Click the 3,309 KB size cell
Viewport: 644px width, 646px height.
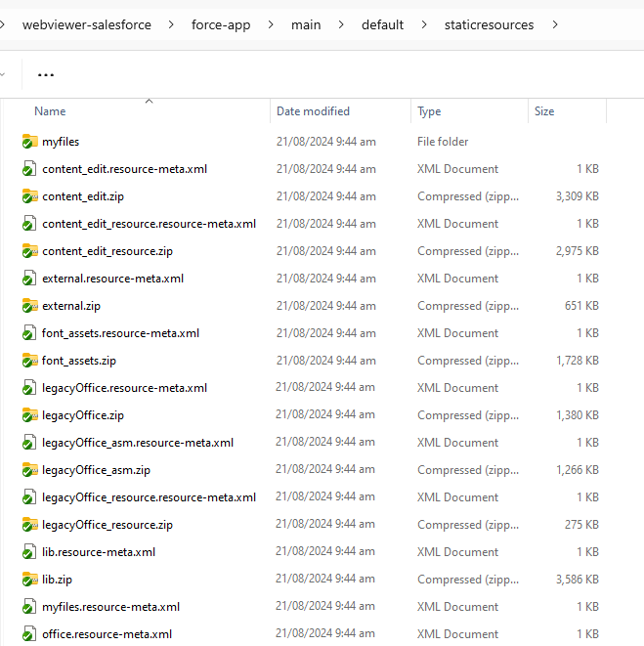click(x=578, y=196)
